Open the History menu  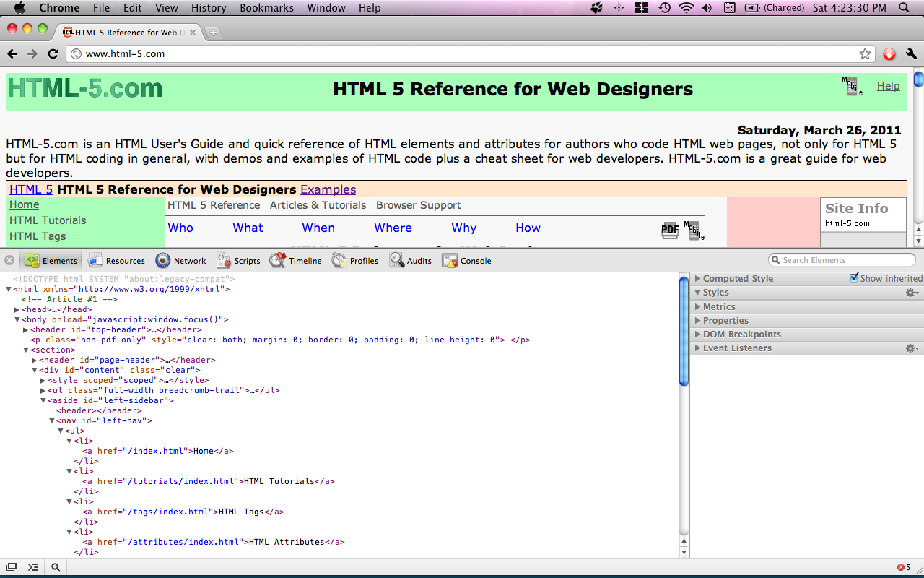(x=209, y=8)
